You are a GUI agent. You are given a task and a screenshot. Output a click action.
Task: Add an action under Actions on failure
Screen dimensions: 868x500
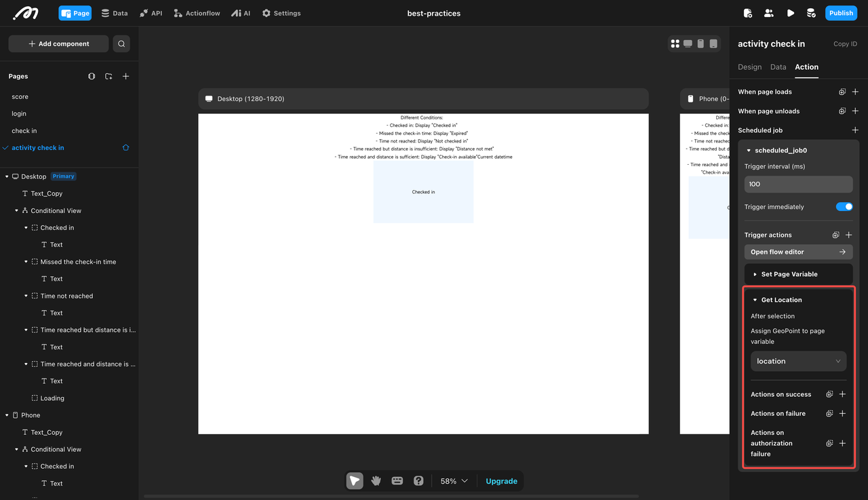[843, 414]
